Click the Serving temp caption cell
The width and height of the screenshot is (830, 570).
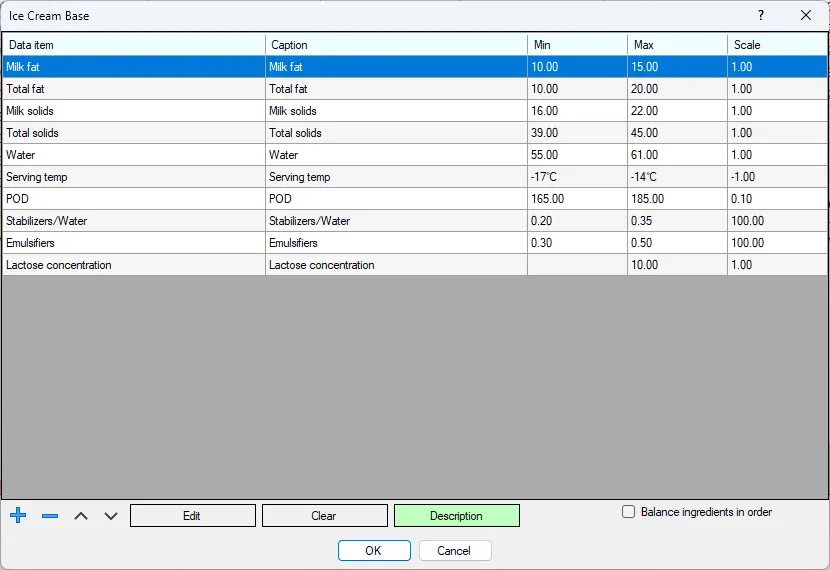click(x=396, y=177)
